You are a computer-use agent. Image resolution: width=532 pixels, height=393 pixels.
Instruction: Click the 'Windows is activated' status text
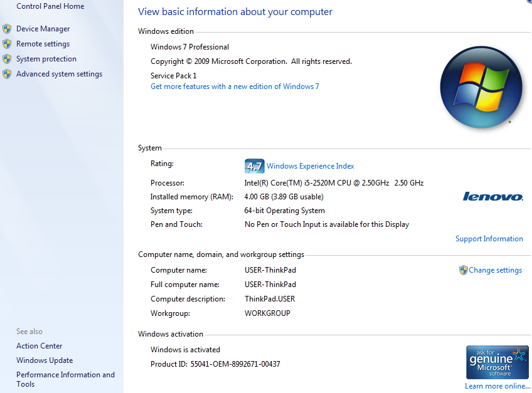(185, 350)
